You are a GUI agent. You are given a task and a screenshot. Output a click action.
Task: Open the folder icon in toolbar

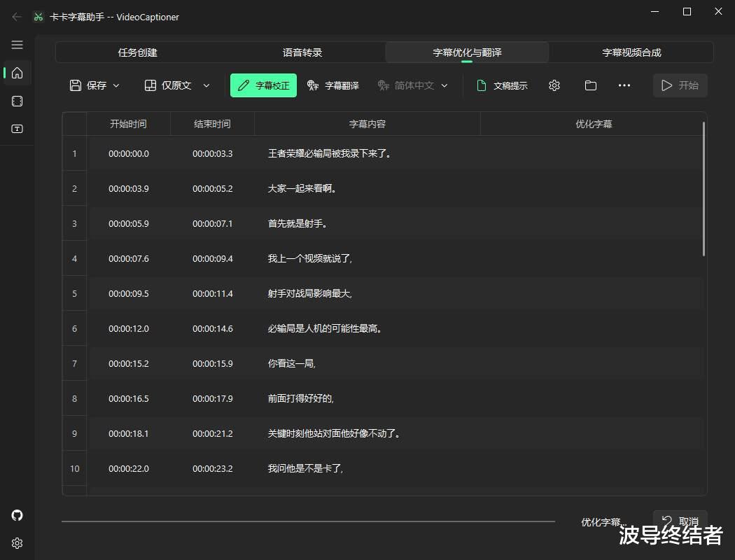[x=591, y=85]
